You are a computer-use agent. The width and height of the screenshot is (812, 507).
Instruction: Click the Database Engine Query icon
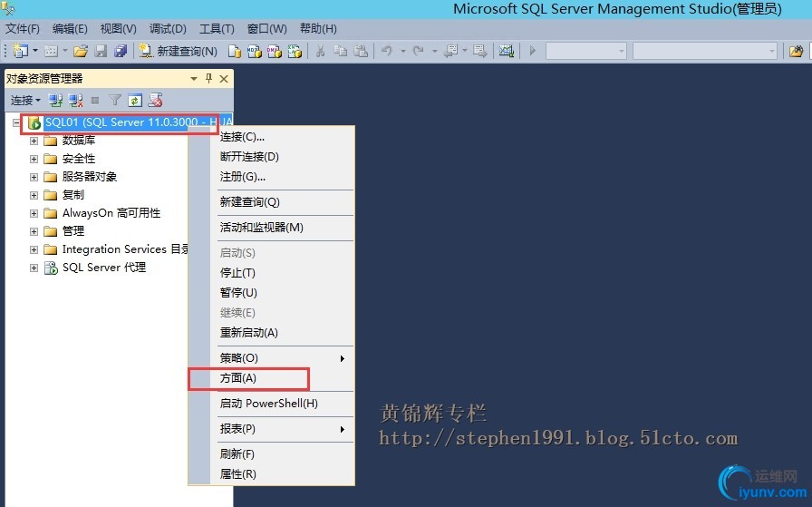tap(235, 51)
